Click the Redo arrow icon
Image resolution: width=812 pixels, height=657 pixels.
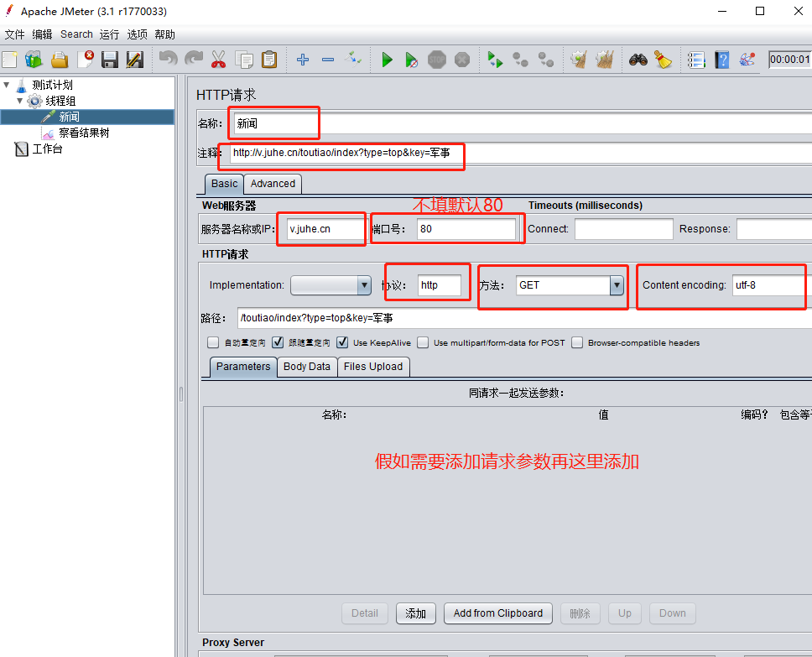(x=194, y=59)
